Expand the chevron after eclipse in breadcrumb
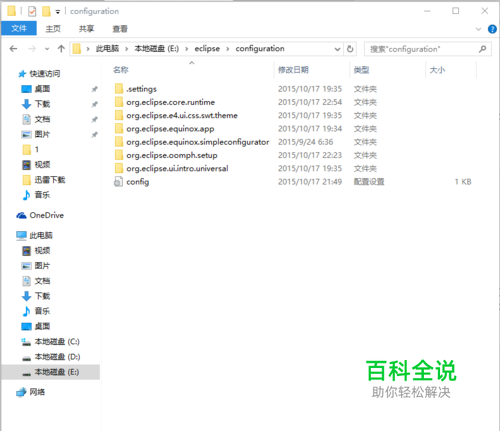 click(228, 49)
